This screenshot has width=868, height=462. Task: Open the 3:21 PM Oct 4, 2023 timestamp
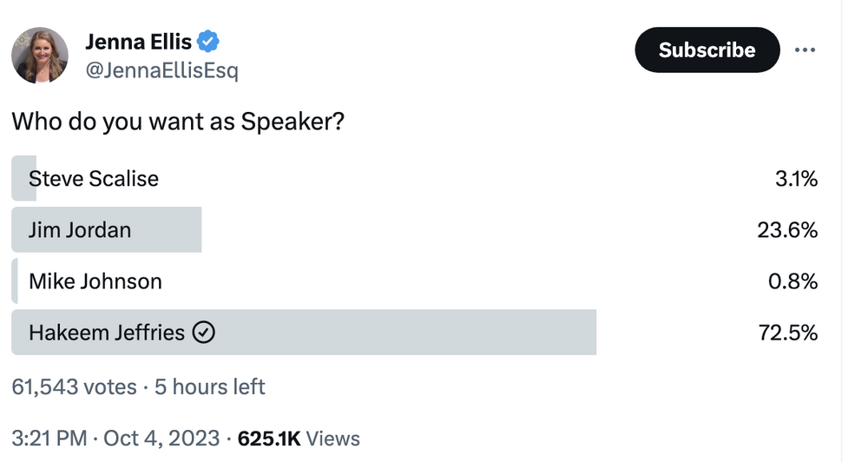point(115,439)
